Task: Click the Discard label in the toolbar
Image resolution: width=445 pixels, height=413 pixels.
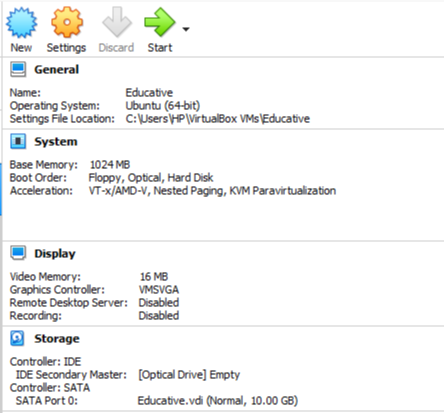Action: click(x=116, y=48)
